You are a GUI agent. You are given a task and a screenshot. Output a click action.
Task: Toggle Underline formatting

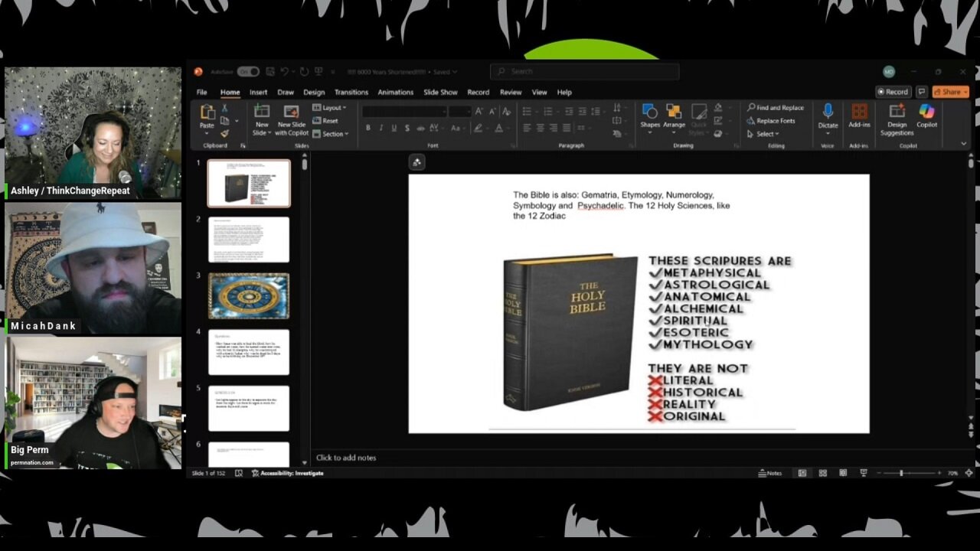click(x=394, y=128)
